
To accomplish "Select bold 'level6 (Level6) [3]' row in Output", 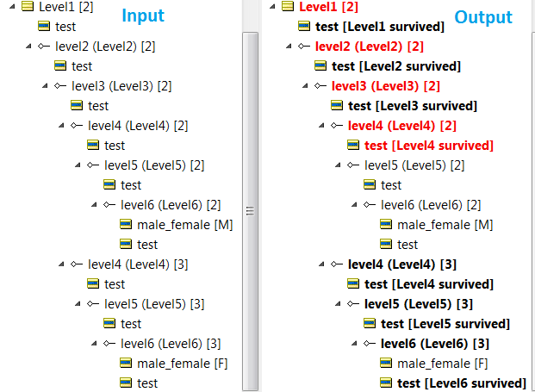I will point(435,344).
